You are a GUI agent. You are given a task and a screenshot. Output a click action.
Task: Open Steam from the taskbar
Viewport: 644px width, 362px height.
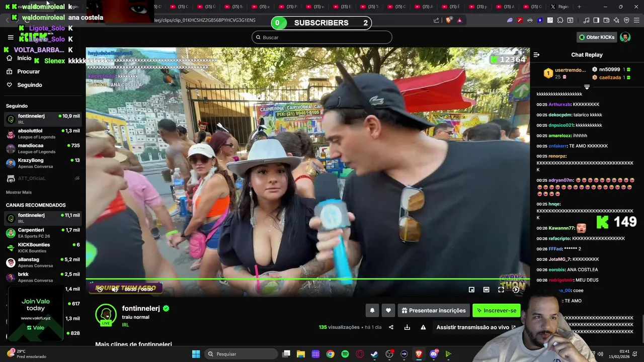click(374, 354)
